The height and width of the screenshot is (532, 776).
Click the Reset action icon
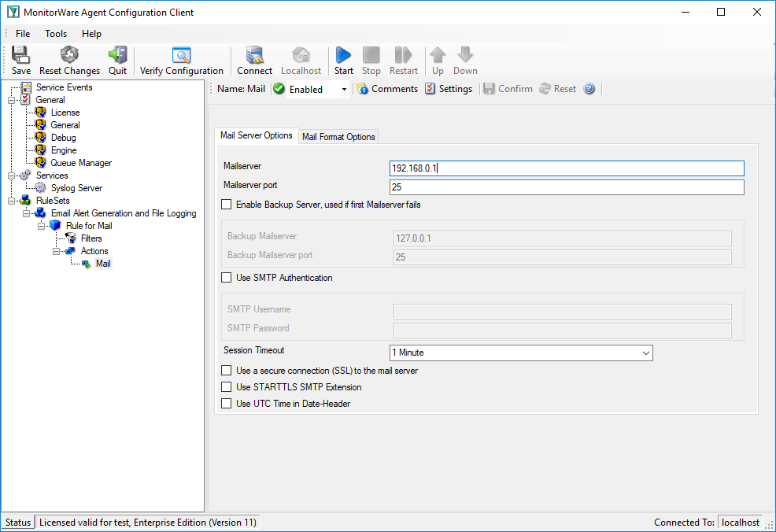(x=545, y=89)
